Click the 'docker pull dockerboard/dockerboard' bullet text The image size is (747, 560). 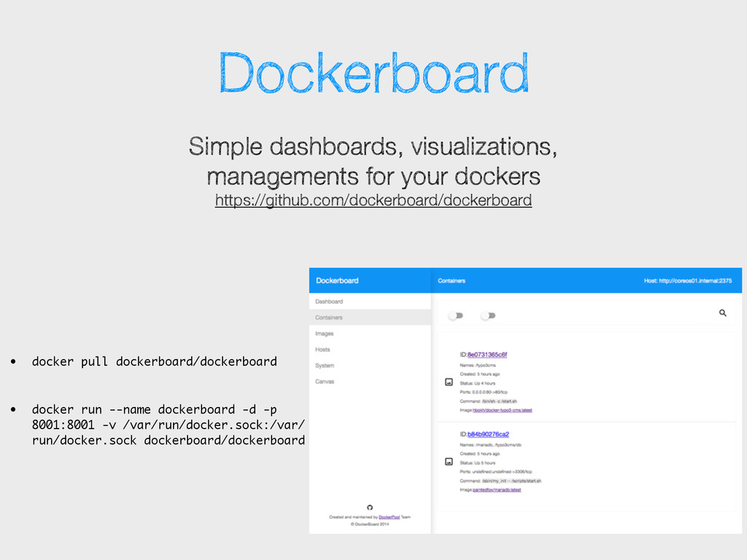point(155,362)
